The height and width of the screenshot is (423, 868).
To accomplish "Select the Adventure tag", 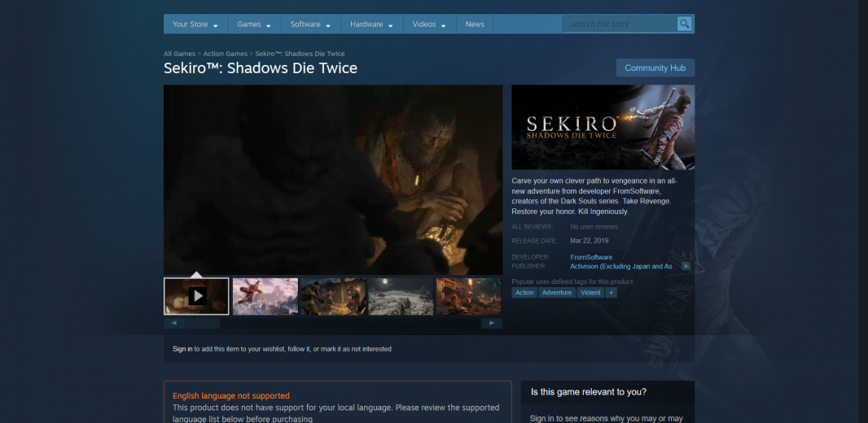I will [557, 293].
